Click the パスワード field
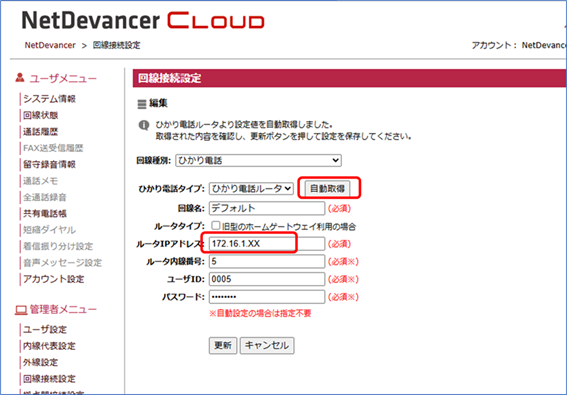This screenshot has width=567, height=395. [x=267, y=297]
